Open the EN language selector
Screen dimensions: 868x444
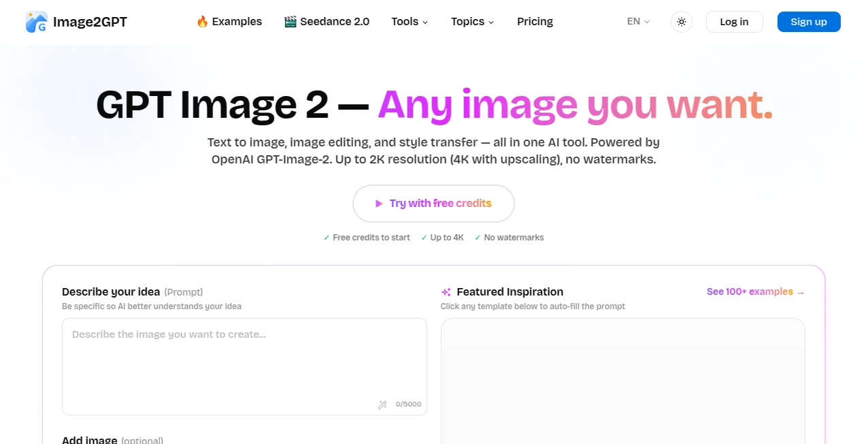click(x=639, y=22)
